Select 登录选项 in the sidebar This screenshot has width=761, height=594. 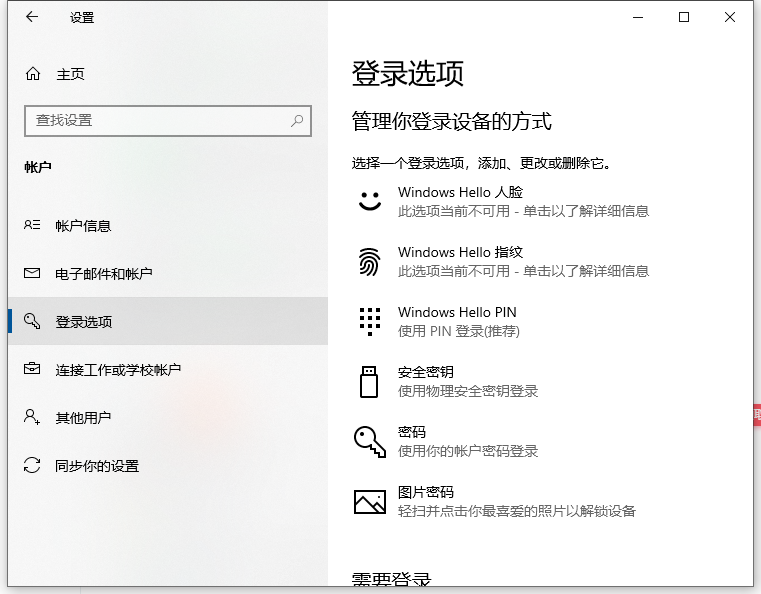[x=83, y=322]
